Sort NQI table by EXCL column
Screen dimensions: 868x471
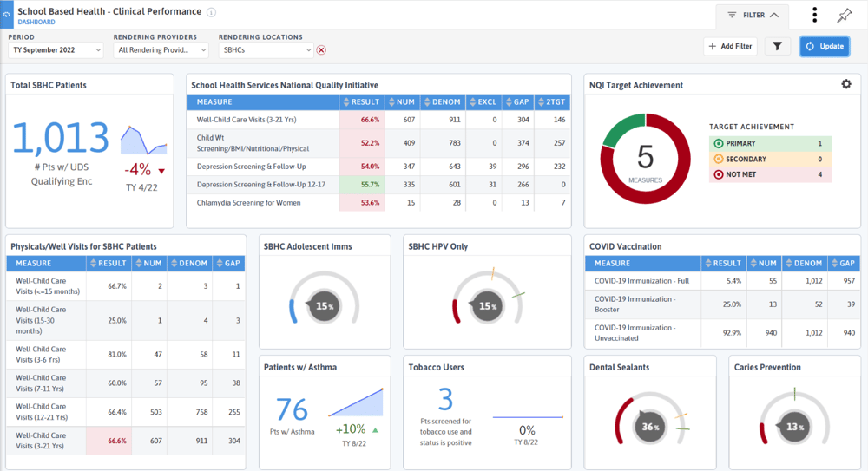[x=483, y=101]
